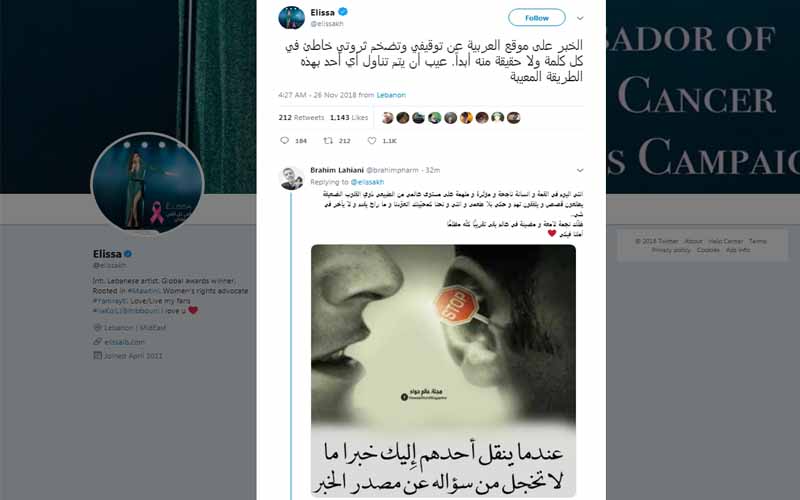This screenshot has height=500, width=800.
Task: View the 212 Retweets list
Action: pyautogui.click(x=301, y=117)
